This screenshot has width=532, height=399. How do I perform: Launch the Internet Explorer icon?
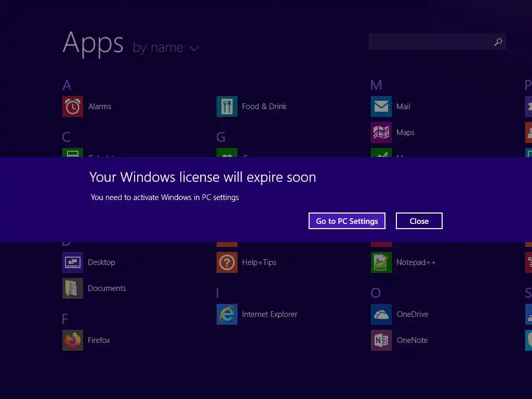(x=227, y=314)
